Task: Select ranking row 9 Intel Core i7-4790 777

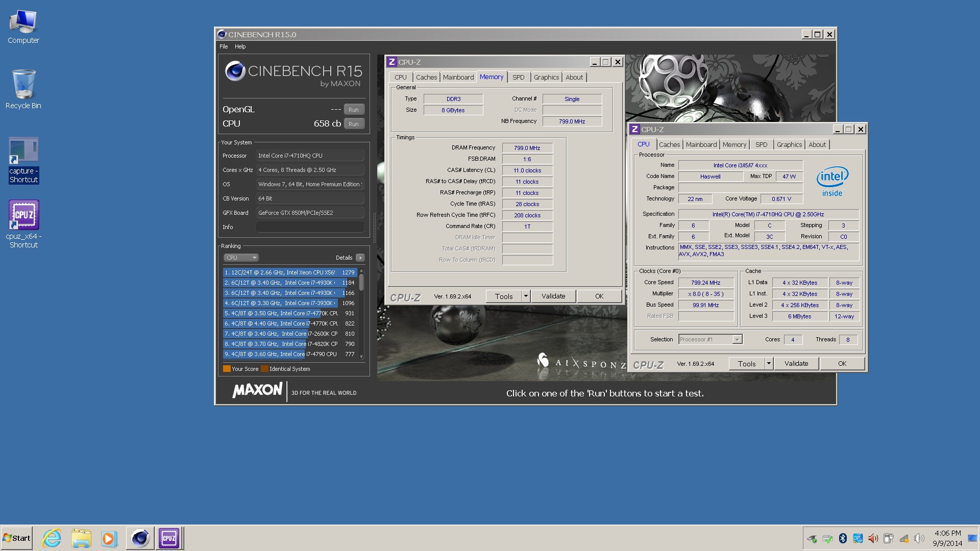Action: click(x=289, y=354)
